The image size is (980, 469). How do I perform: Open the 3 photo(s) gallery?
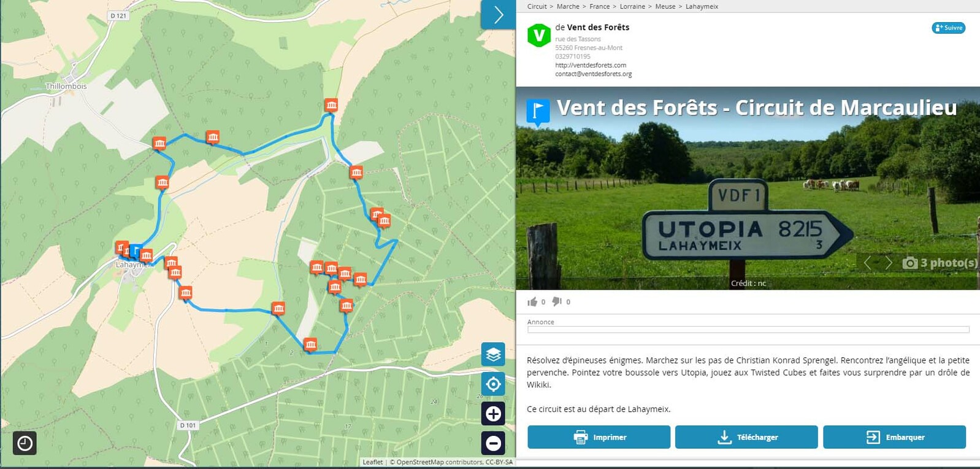(x=940, y=263)
